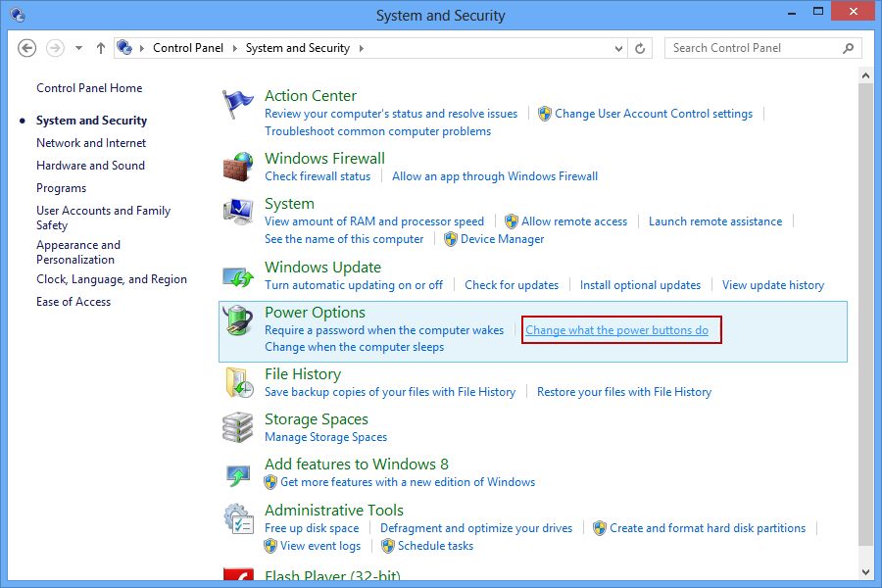Open Manage Storage Spaces link
Viewport: 882px width, 588px height.
click(x=325, y=437)
